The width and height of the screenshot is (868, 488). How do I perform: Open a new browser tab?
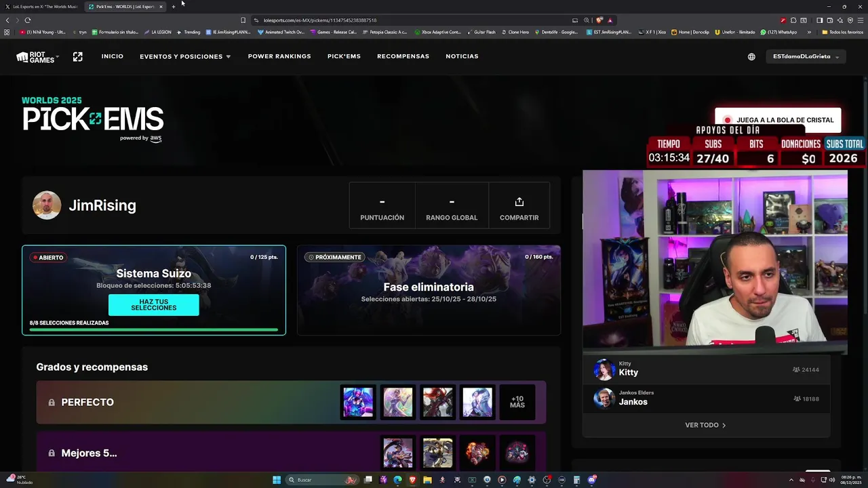tap(174, 7)
